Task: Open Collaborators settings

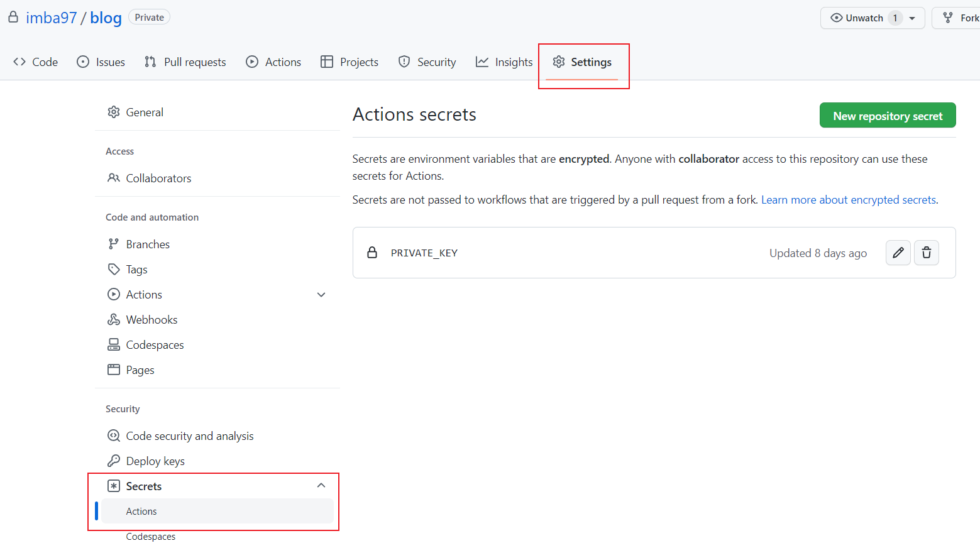Action: tap(158, 178)
